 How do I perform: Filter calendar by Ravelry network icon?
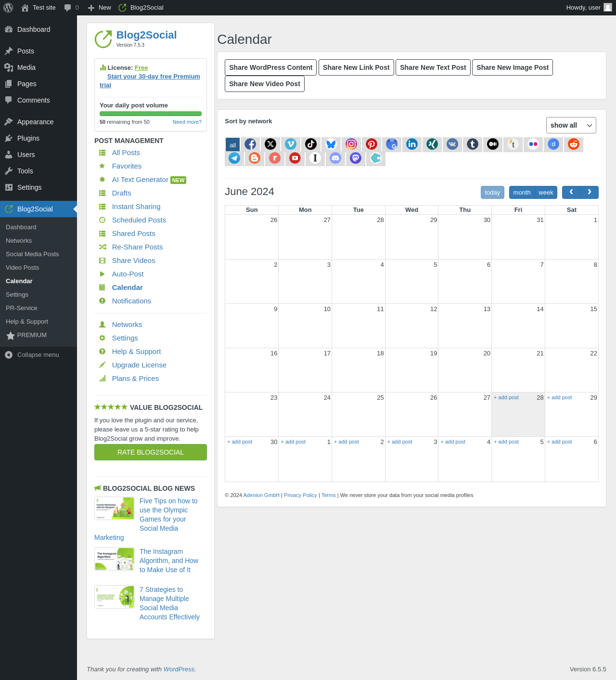[x=275, y=158]
